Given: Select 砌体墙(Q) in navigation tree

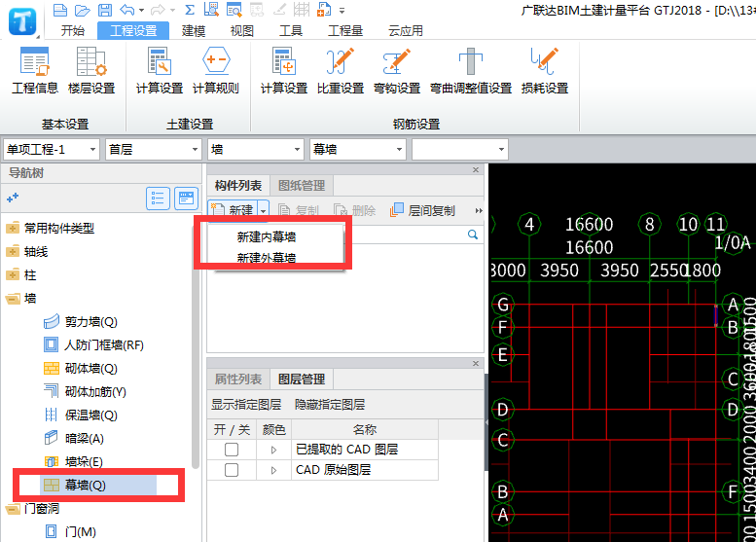Looking at the screenshot, I should click(81, 369).
